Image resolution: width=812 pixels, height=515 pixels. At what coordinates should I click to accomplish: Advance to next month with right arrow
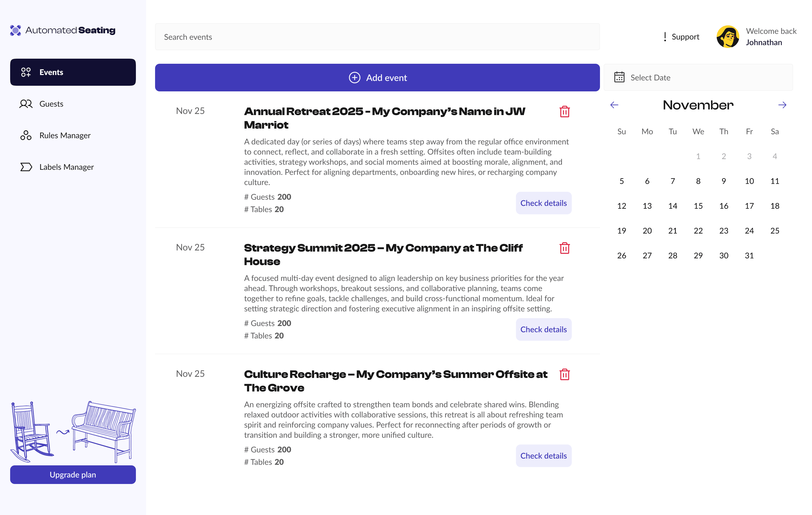[x=782, y=105]
